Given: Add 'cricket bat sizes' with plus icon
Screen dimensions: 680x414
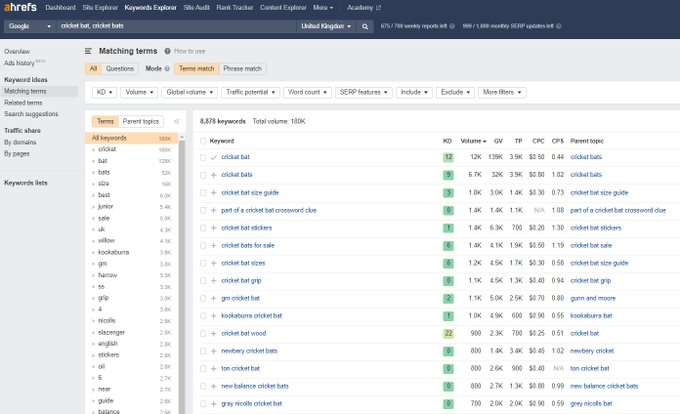Looking at the screenshot, I should click(213, 263).
